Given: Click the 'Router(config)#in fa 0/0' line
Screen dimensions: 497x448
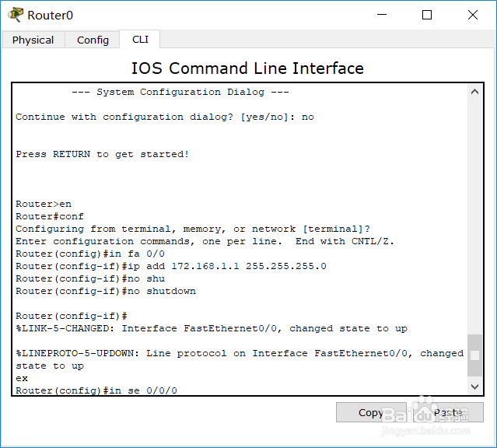Looking at the screenshot, I should tap(90, 254).
